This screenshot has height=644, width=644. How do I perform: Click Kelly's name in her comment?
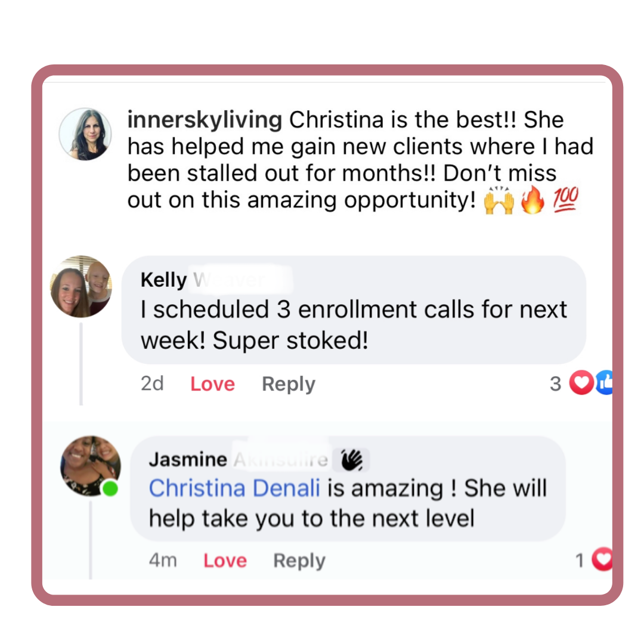163,280
